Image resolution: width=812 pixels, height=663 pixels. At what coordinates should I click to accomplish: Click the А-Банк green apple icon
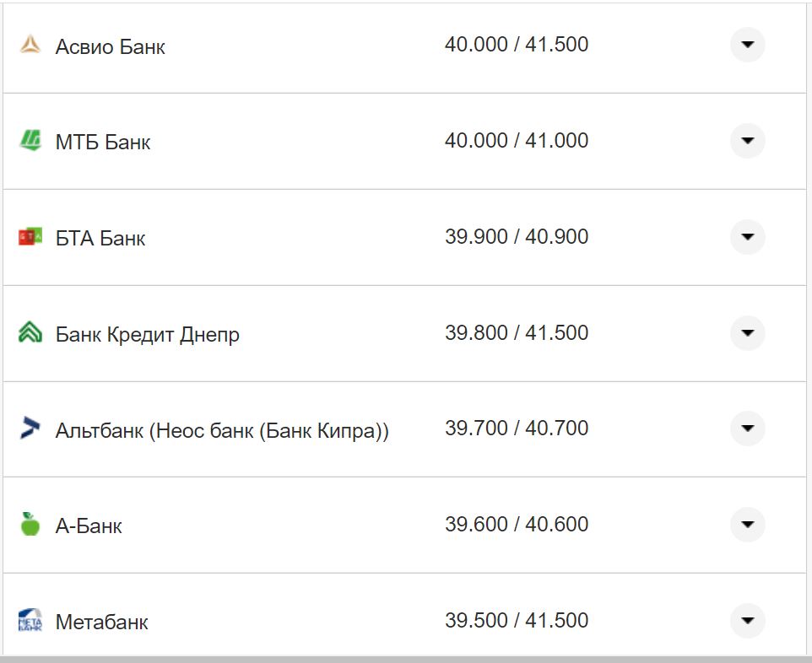coord(30,525)
